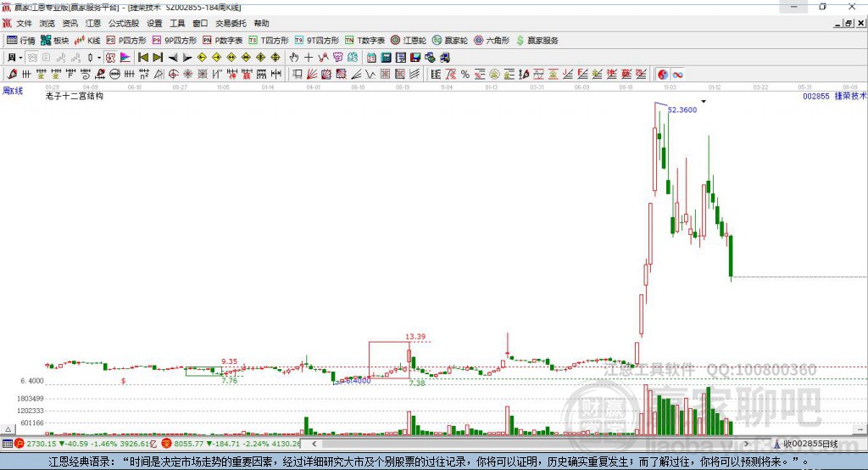Open the calculator icon
The image size is (868, 470).
pos(387,58)
